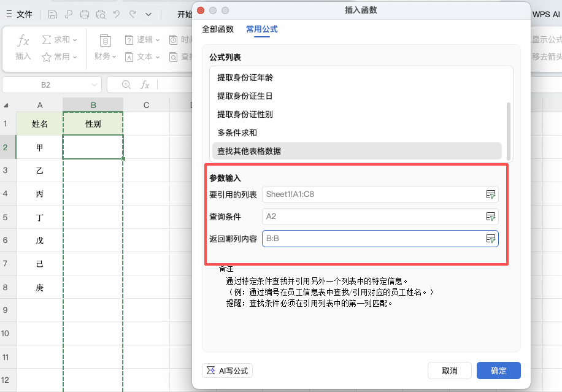
Task: Click the range picker icon beside 返回哪列内容
Action: click(491, 239)
